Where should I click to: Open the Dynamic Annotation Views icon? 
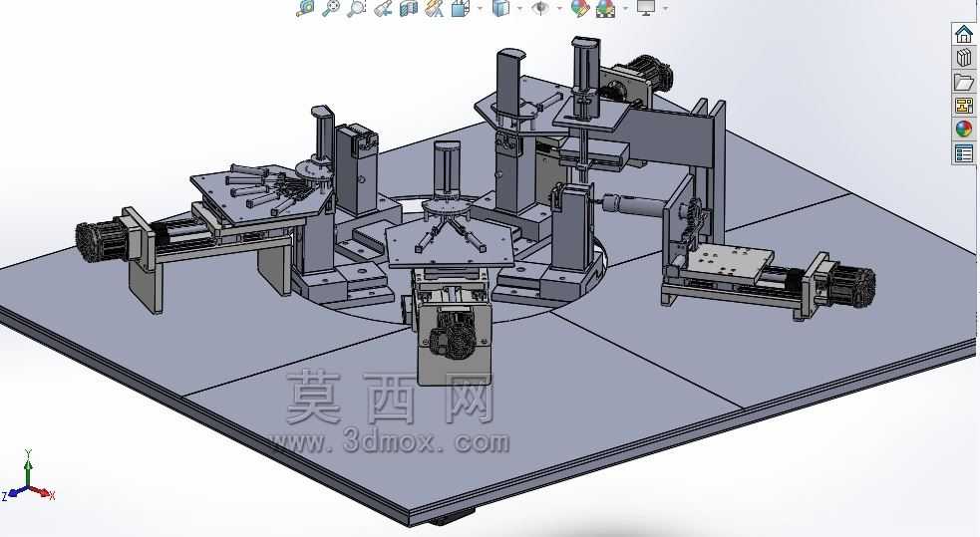434,8
